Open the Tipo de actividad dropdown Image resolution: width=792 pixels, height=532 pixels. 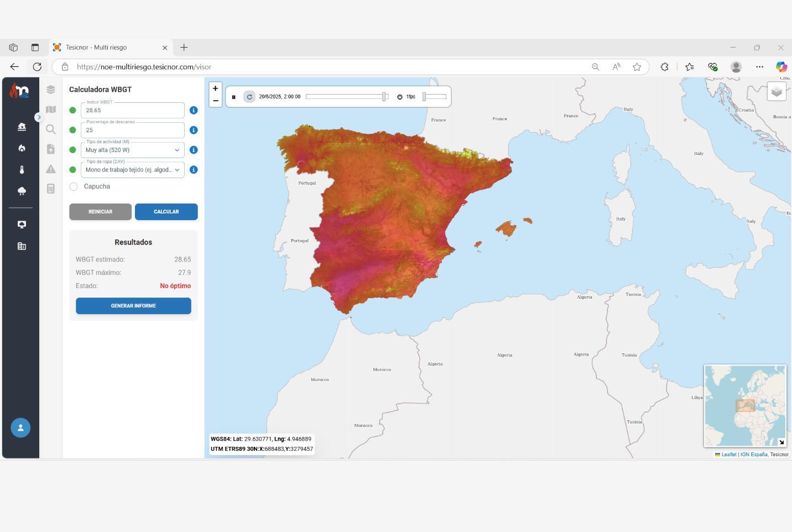(x=133, y=150)
